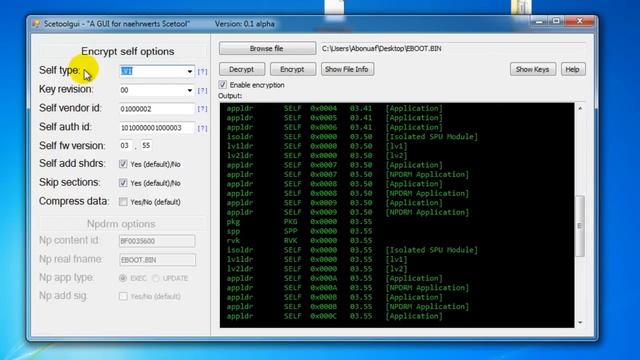This screenshot has height=360, width=640.
Task: Toggle the Enable encryption checkbox
Action: pyautogui.click(x=222, y=85)
